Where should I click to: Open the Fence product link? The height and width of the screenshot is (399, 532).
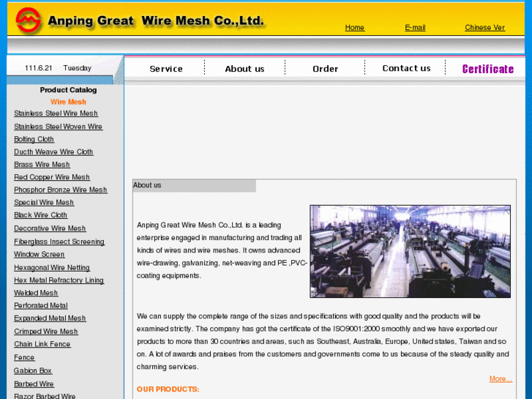[24, 357]
